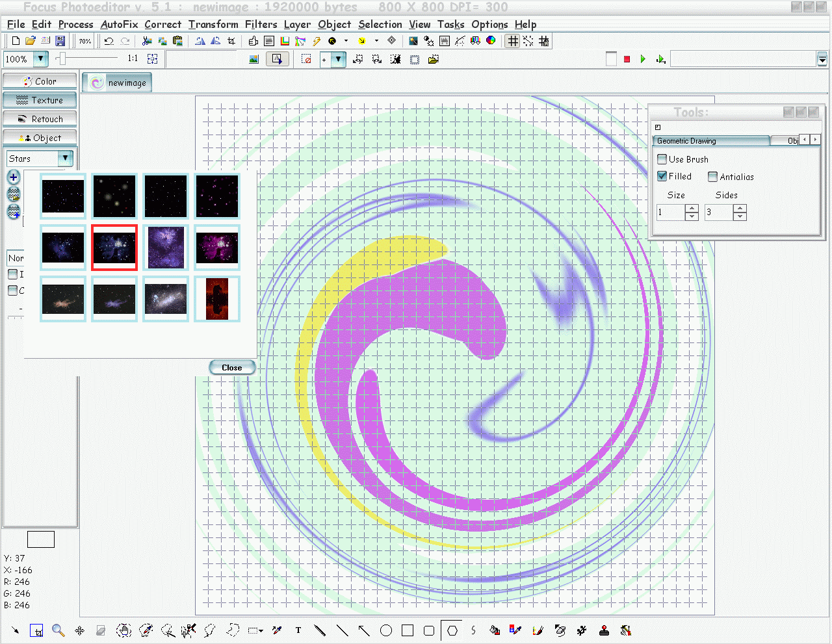832x644 pixels.
Task: Open the selection mode plus dropdown
Action: [338, 59]
